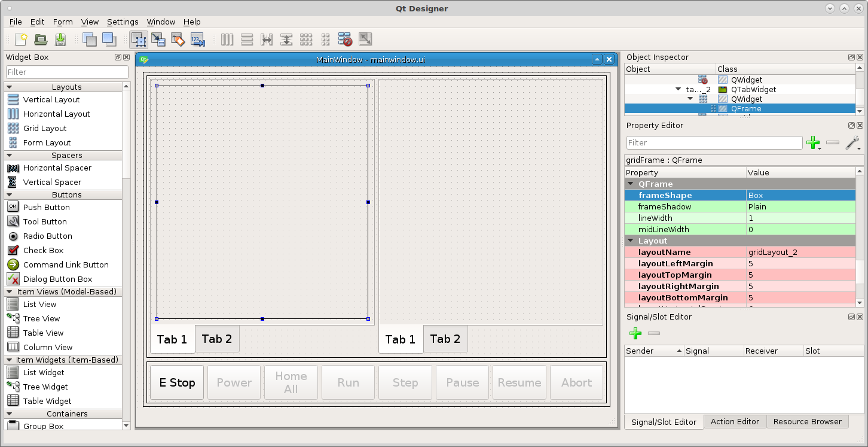Switch to Edit Buddies mode icon
Image resolution: width=868 pixels, height=447 pixels.
(178, 39)
